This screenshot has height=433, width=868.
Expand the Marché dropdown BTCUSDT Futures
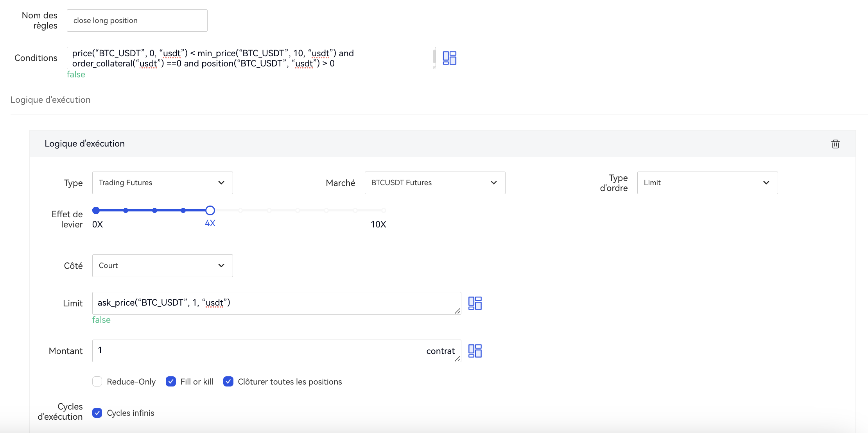pyautogui.click(x=434, y=183)
